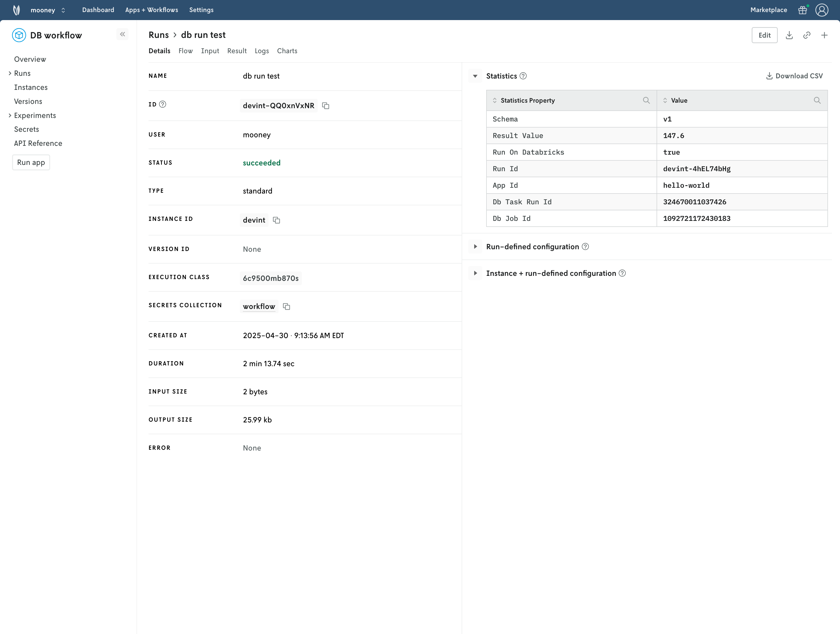The height and width of the screenshot is (634, 840).
Task: Copy the secrets collection workflow
Action: [286, 306]
